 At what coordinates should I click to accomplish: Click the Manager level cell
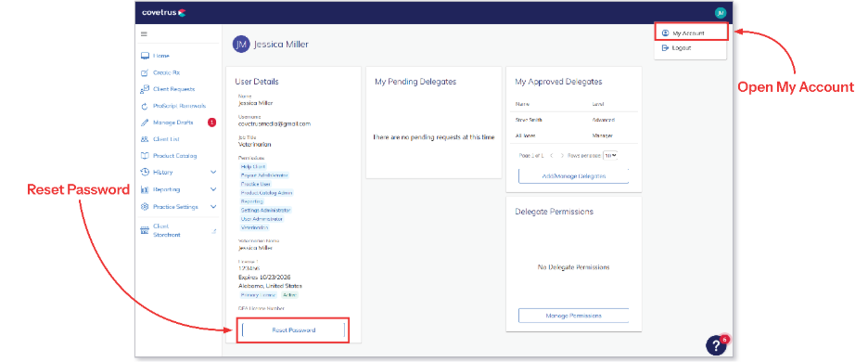click(x=602, y=136)
